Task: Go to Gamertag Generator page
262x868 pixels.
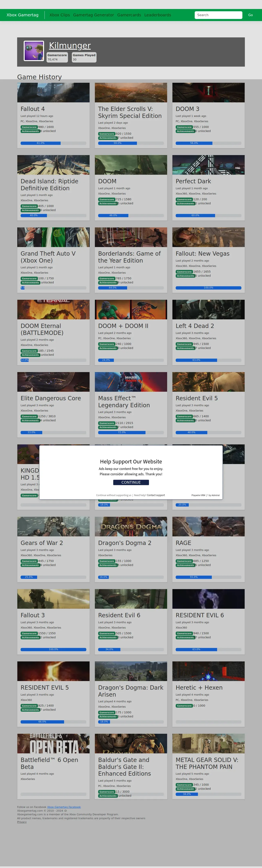Action: pyautogui.click(x=93, y=15)
